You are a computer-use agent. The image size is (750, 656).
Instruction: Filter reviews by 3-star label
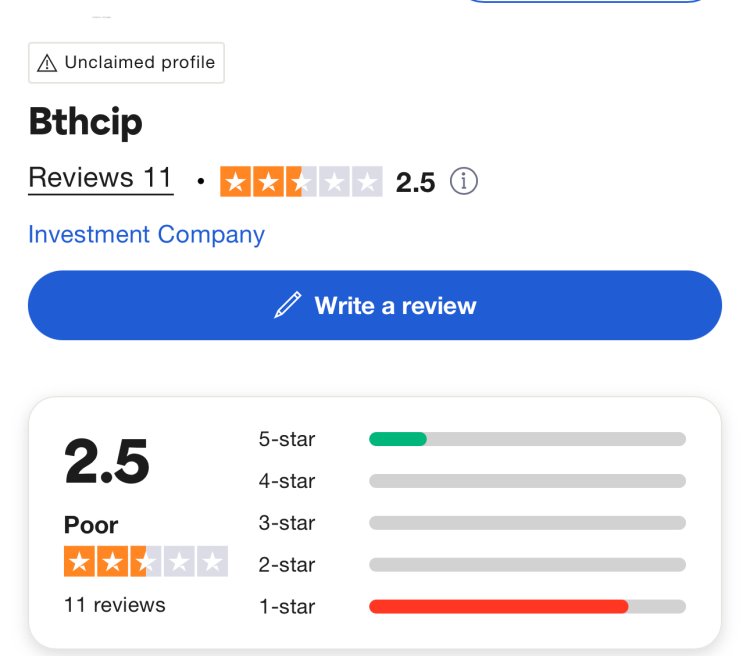(287, 523)
